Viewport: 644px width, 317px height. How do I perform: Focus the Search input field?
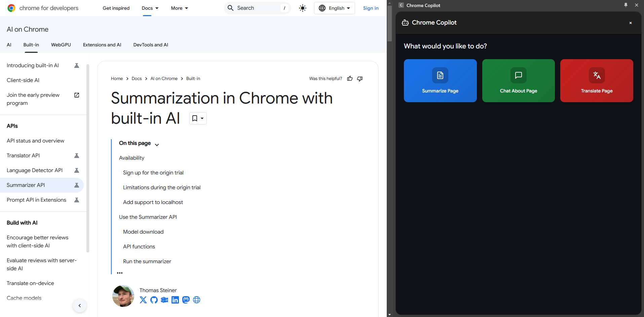coord(258,8)
